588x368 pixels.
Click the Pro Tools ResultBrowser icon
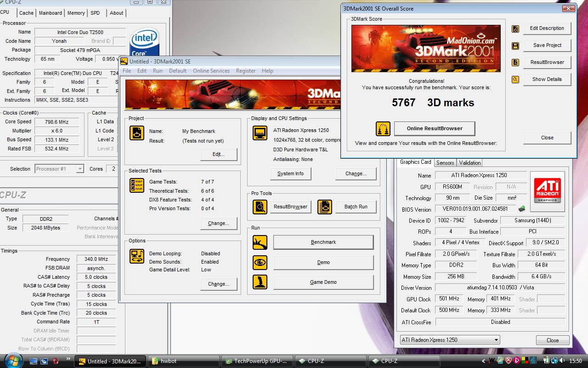pyautogui.click(x=260, y=207)
